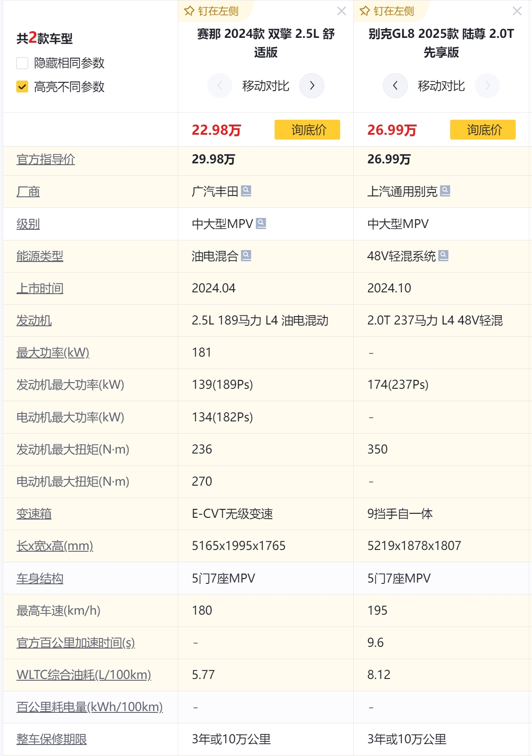The image size is (532, 756).
Task: Open 整车保修期限 parameter link
Action: (52, 739)
